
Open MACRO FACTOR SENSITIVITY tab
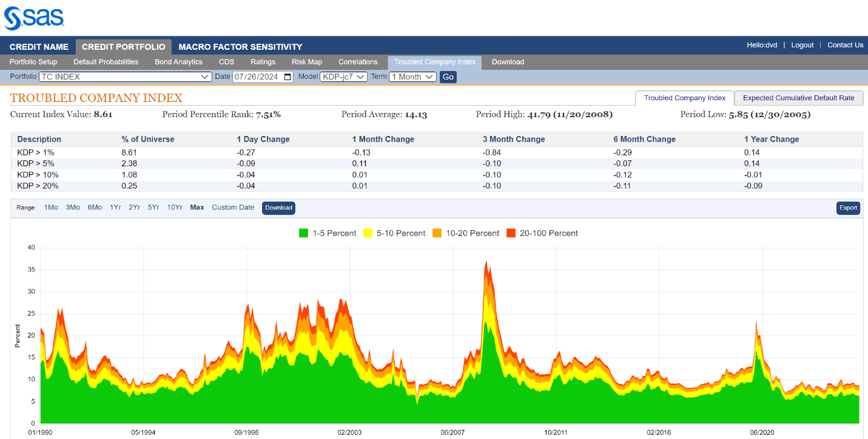[x=240, y=47]
